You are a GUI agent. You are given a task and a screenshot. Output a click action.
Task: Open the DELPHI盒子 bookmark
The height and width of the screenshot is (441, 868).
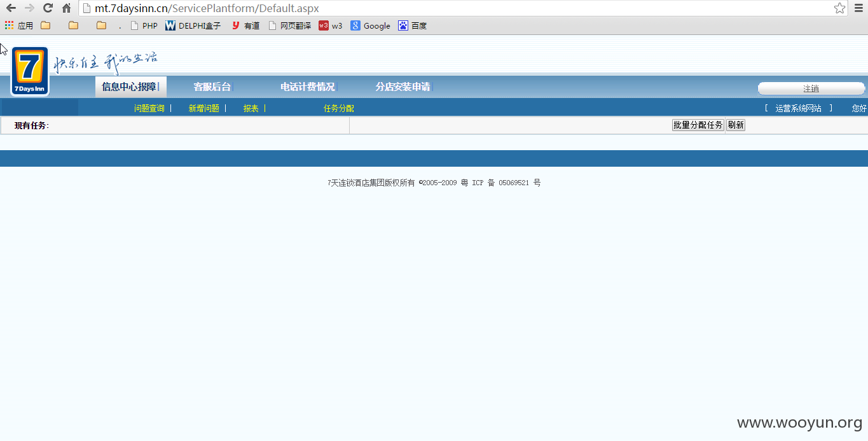point(193,25)
